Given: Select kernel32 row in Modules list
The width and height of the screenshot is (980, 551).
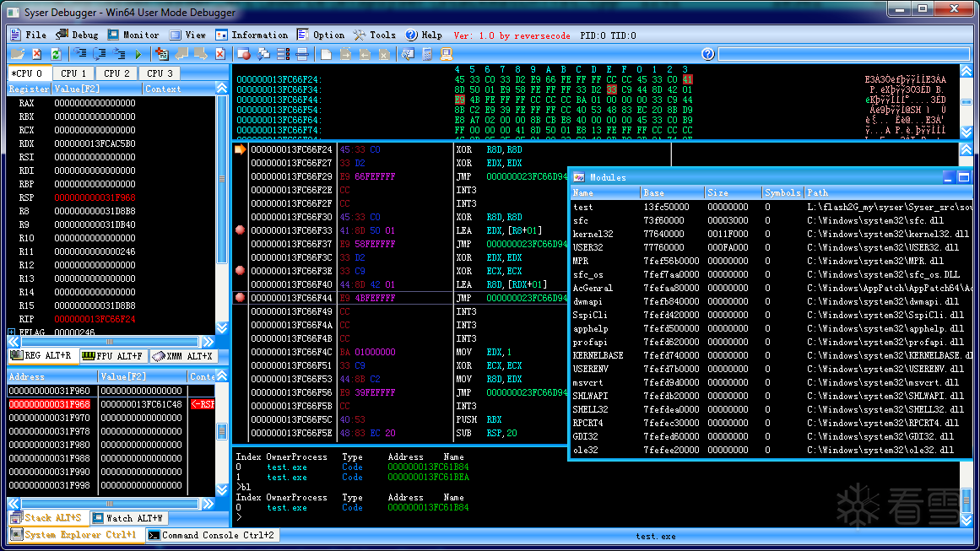Looking at the screenshot, I should 593,234.
